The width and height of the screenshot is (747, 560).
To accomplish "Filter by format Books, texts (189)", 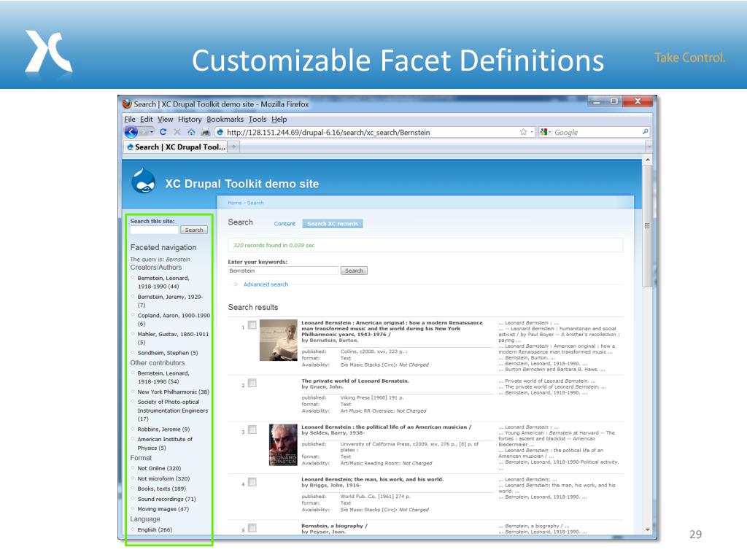I will point(161,489).
